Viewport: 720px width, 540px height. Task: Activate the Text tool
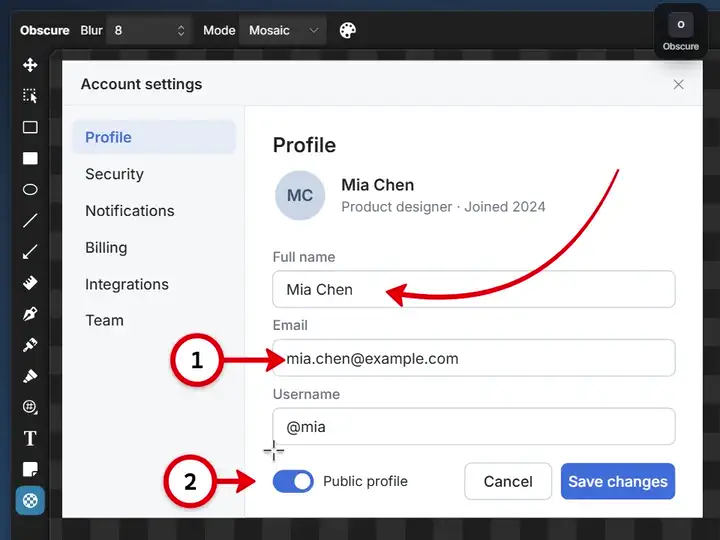(30, 439)
